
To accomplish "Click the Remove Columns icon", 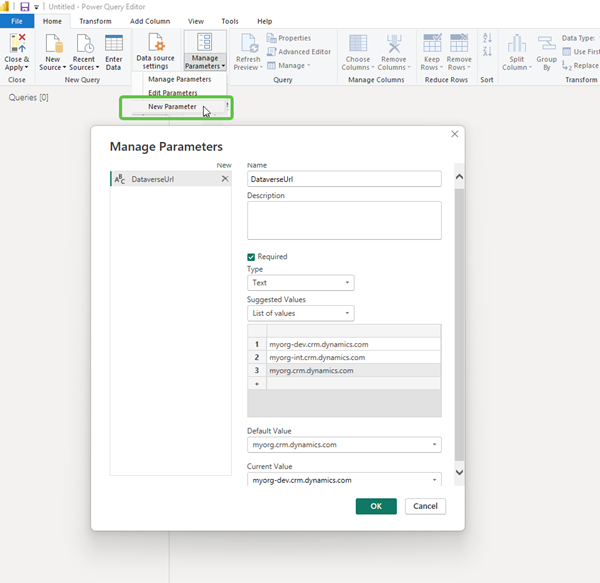I will pyautogui.click(x=394, y=43).
